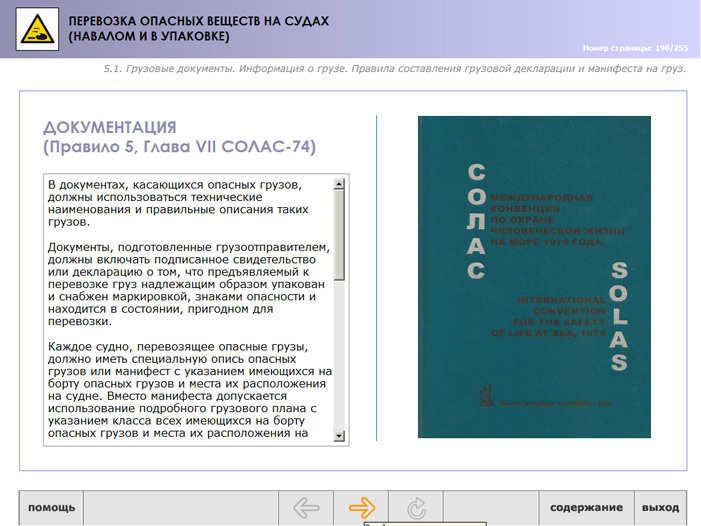701x526 pixels.
Task: Click the scrollbar thumb in the text box
Action: click(339, 235)
